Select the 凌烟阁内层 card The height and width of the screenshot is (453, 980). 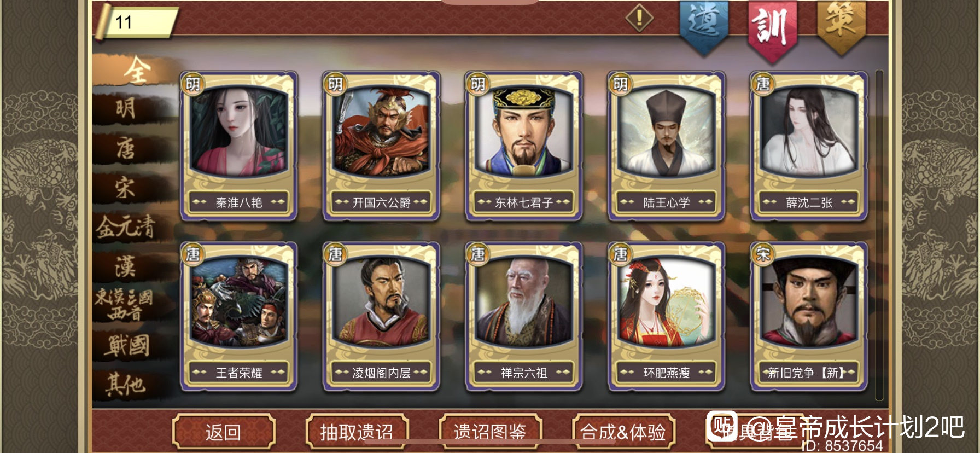click(381, 317)
